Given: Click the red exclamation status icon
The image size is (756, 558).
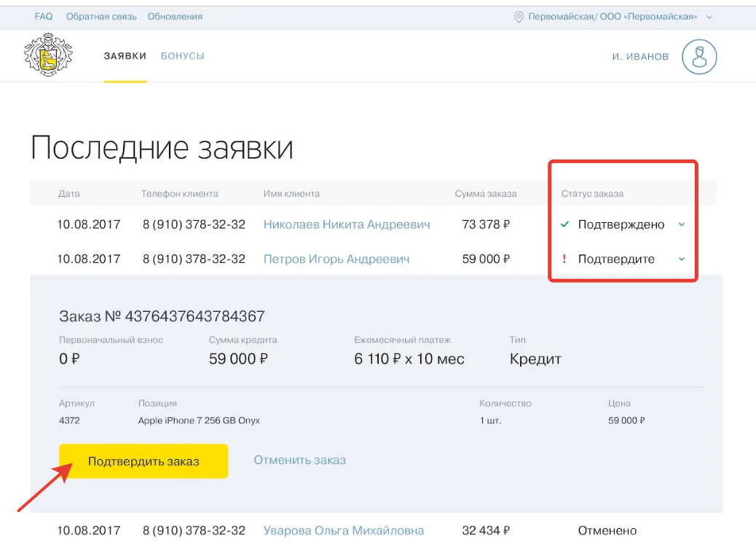Looking at the screenshot, I should [564, 259].
